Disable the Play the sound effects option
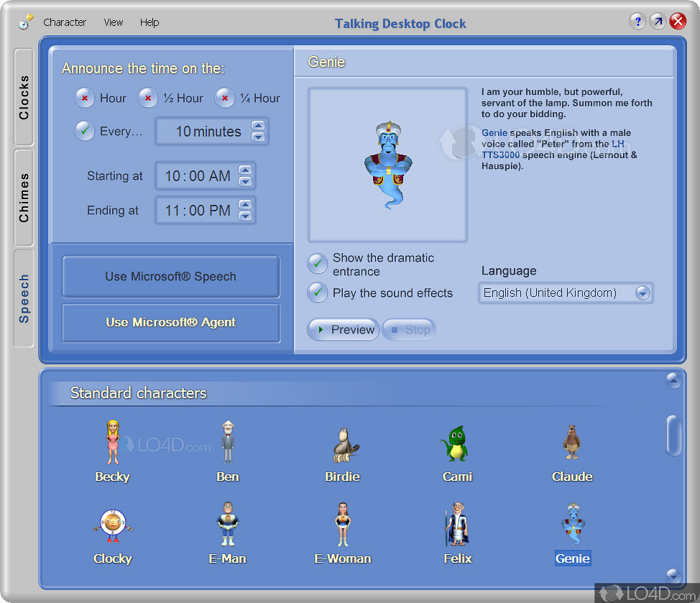The width and height of the screenshot is (700, 603). [x=317, y=293]
